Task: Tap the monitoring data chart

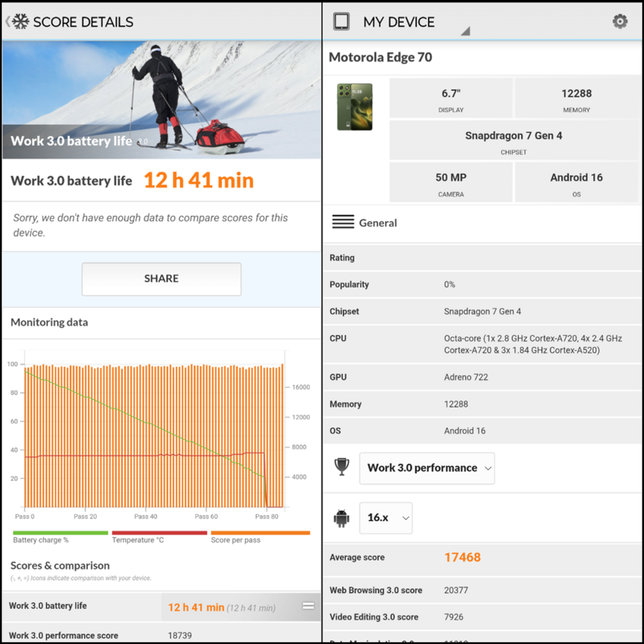Action: click(158, 435)
